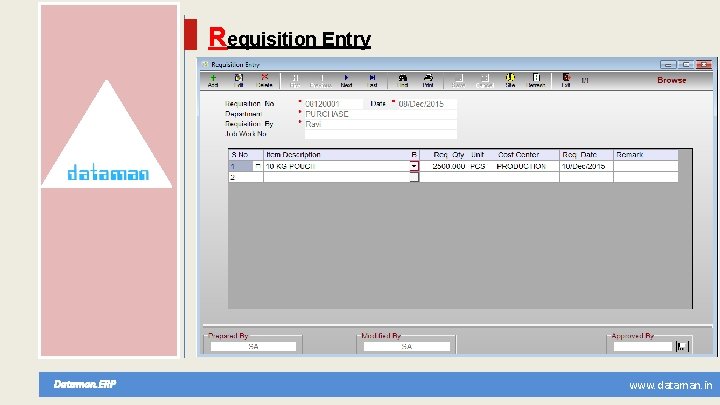Image resolution: width=720 pixels, height=405 pixels.
Task: Click the Requisition Entry window title icon
Action: point(205,64)
